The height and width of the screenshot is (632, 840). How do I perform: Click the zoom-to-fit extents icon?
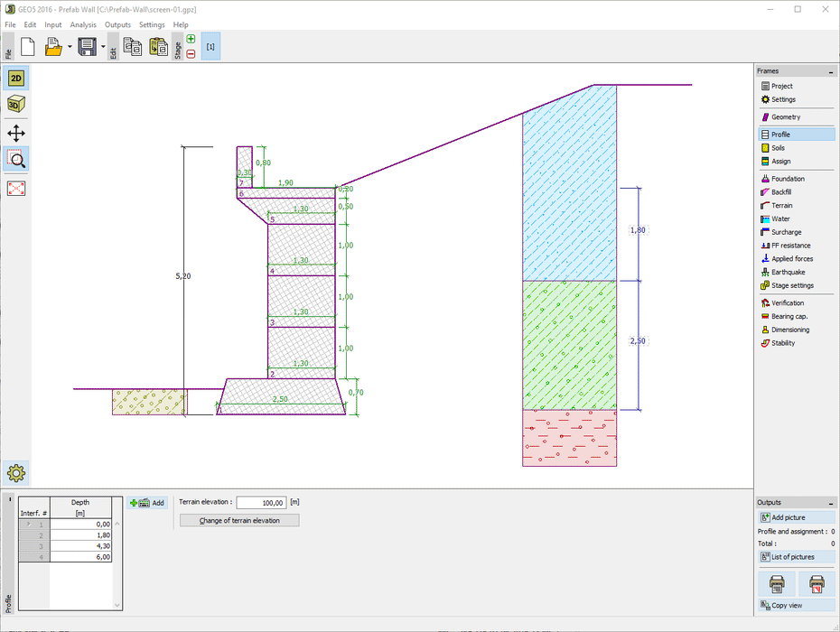coord(16,188)
